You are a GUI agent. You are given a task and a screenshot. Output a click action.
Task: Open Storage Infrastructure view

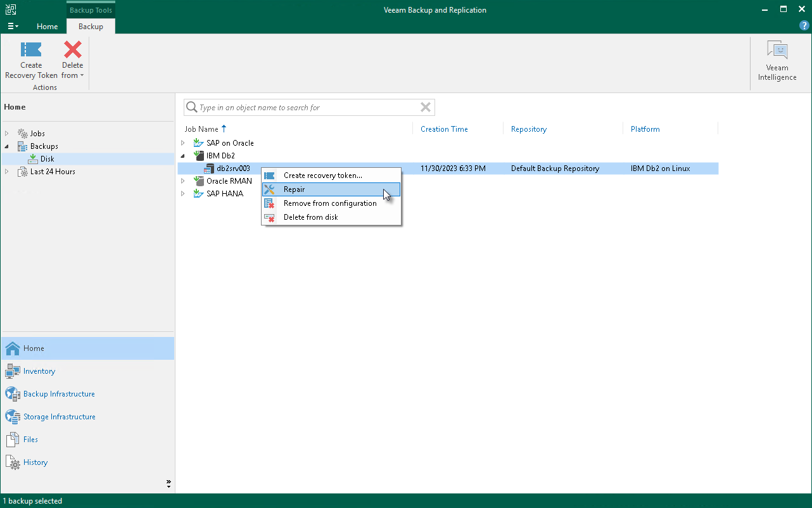click(59, 417)
